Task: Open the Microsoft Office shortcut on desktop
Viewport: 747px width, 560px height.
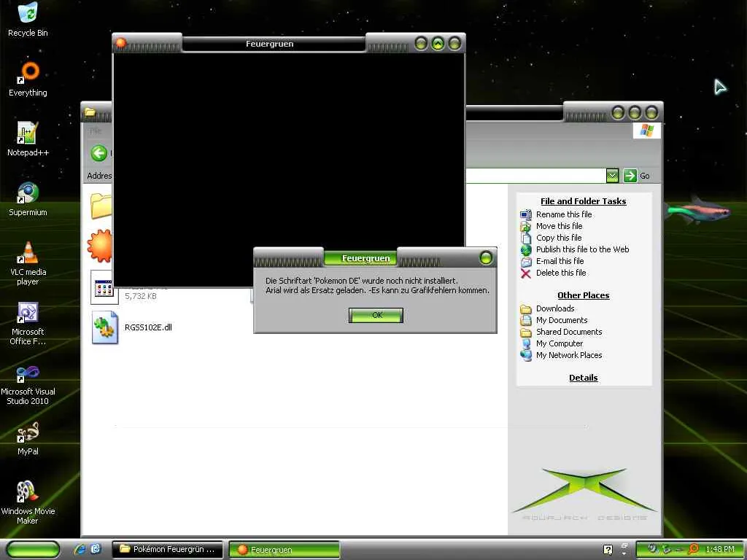Action: point(28,323)
